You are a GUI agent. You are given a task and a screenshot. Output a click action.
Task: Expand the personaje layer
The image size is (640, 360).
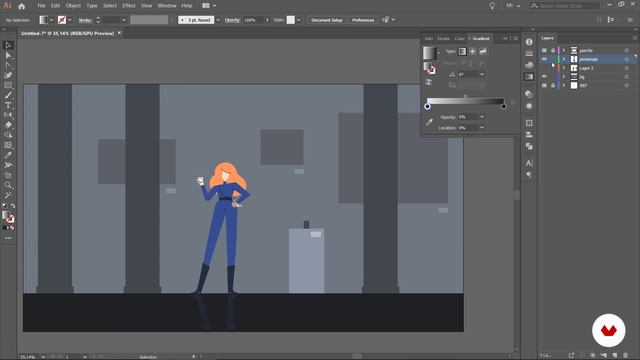[x=564, y=59]
